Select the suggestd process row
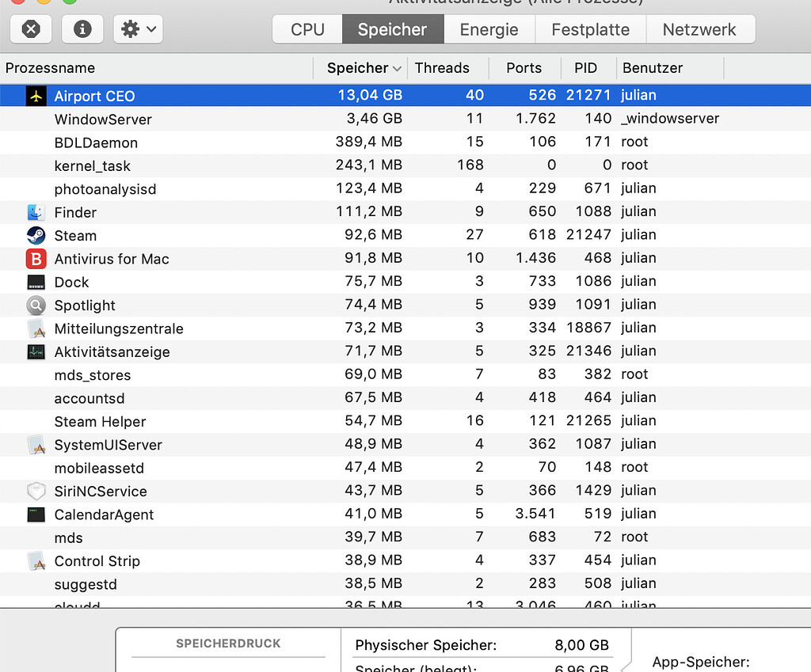The width and height of the screenshot is (811, 672). [x=405, y=584]
